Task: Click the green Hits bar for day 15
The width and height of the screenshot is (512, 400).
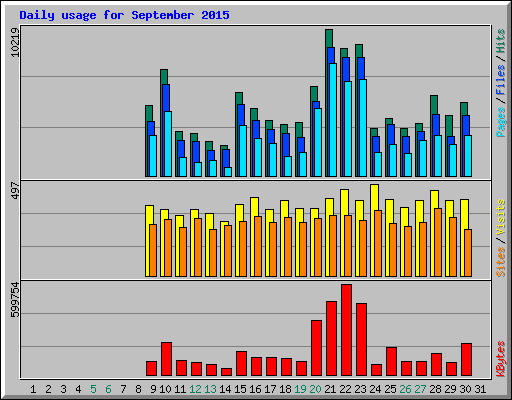Action: click(239, 98)
